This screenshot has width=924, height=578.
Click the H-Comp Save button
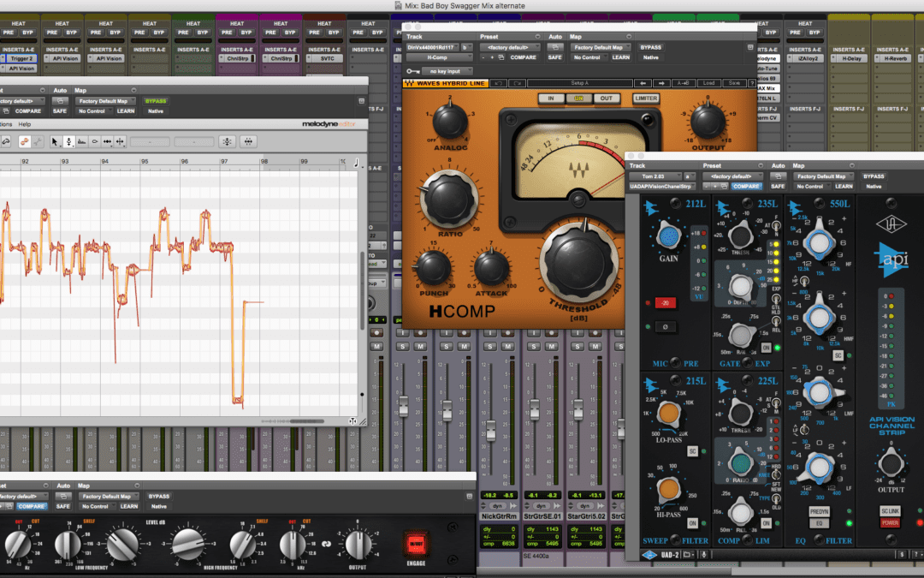(734, 83)
